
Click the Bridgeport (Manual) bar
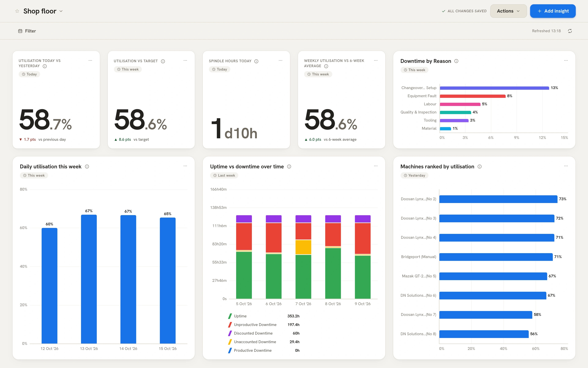pyautogui.click(x=496, y=257)
